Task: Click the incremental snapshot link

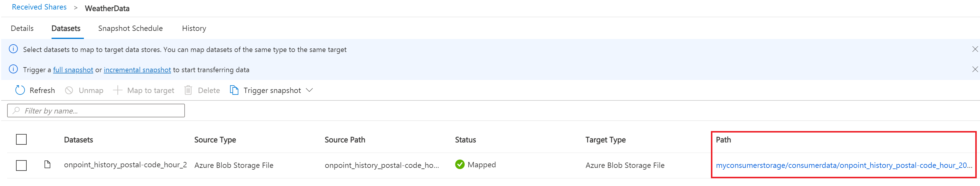Action: coord(137,70)
